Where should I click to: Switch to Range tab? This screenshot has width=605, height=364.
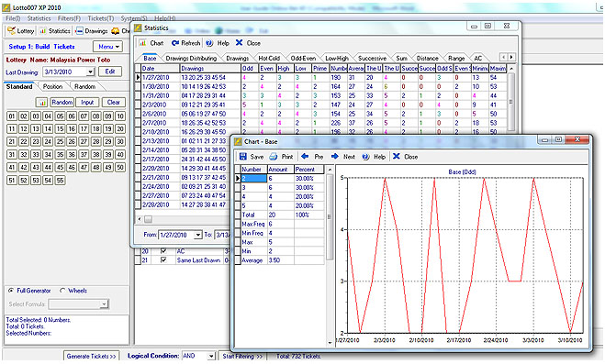(x=456, y=58)
